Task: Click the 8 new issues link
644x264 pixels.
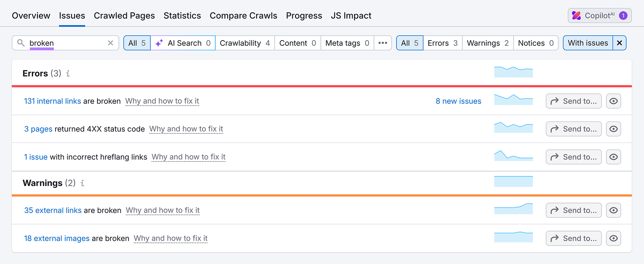Action: click(x=458, y=101)
